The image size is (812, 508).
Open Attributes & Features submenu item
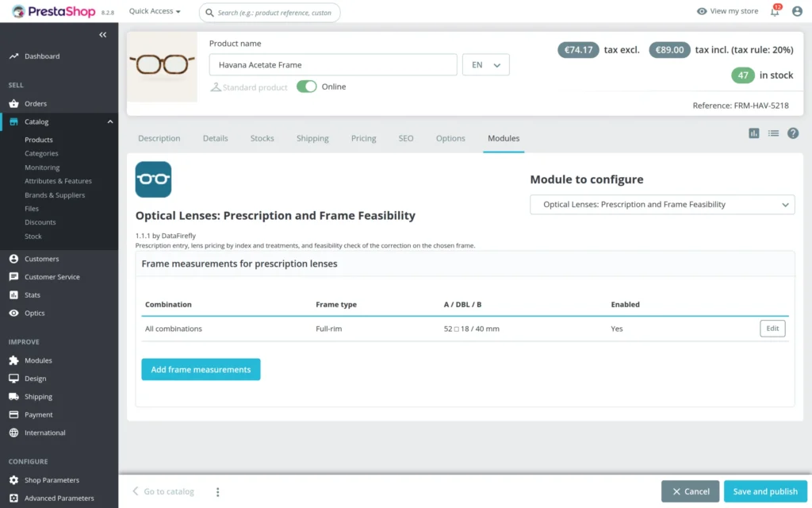pyautogui.click(x=58, y=181)
